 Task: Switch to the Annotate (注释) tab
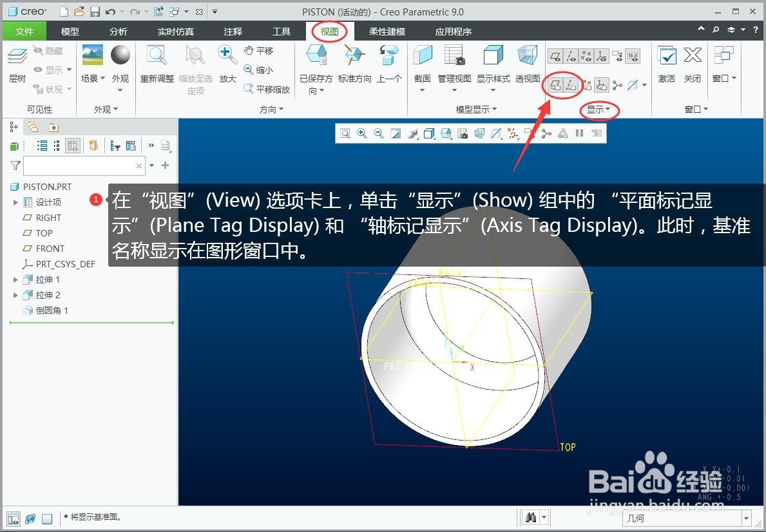[x=233, y=32]
